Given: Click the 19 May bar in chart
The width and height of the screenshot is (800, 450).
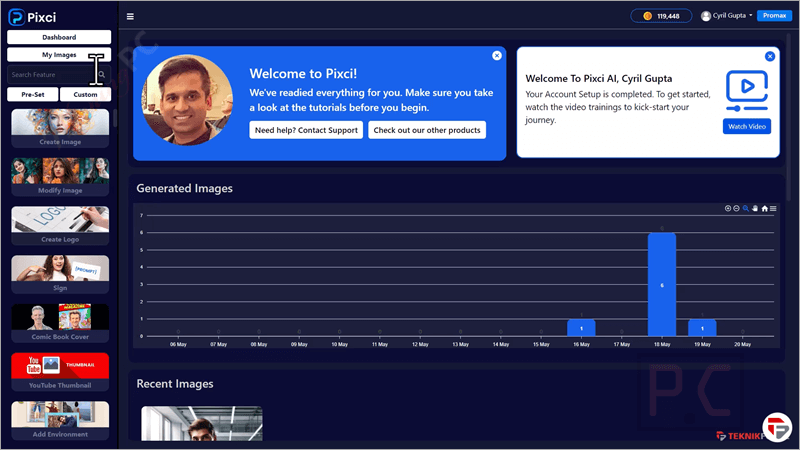Looking at the screenshot, I should click(702, 328).
